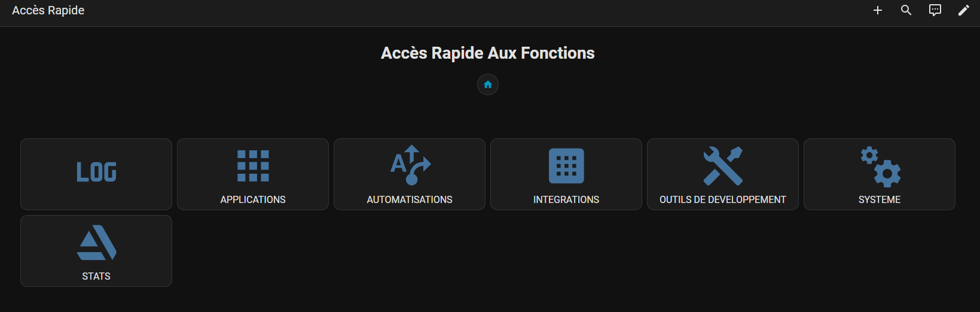Select the Integrations chip icon
980x312 pixels.
pyautogui.click(x=566, y=166)
